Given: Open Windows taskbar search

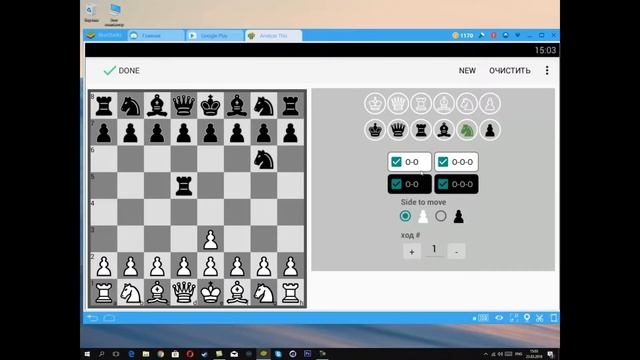Looking at the screenshot, I should (x=101, y=354).
